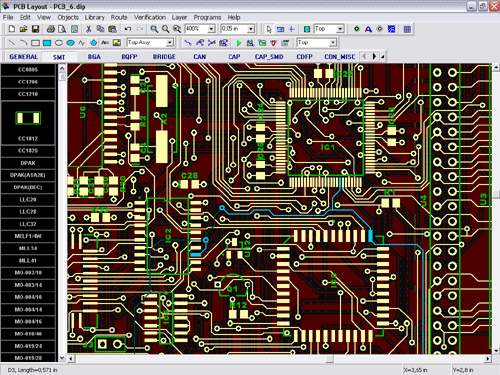Open the 400% zoom dropdown
500x375 pixels.
click(211, 29)
